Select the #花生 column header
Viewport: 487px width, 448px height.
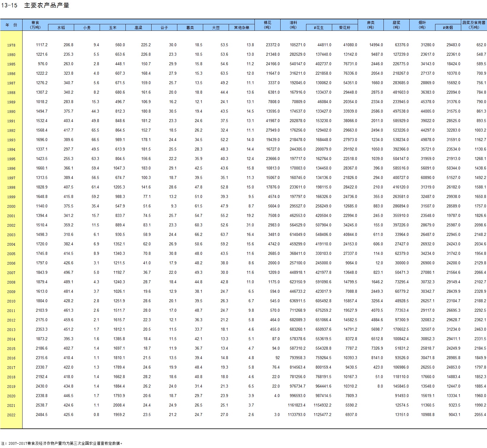tap(319, 28)
